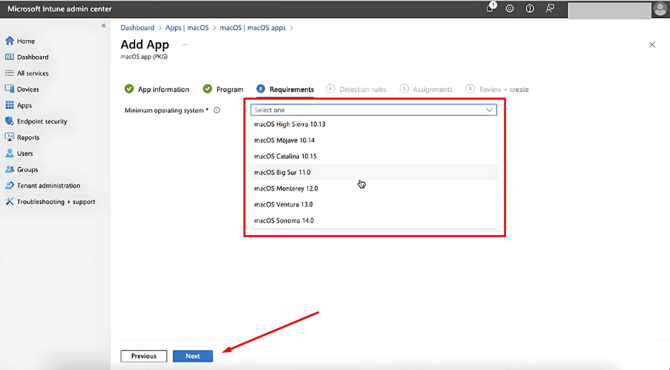Image resolution: width=670 pixels, height=370 pixels.
Task: Open the help question mark icon
Action: coord(529,8)
